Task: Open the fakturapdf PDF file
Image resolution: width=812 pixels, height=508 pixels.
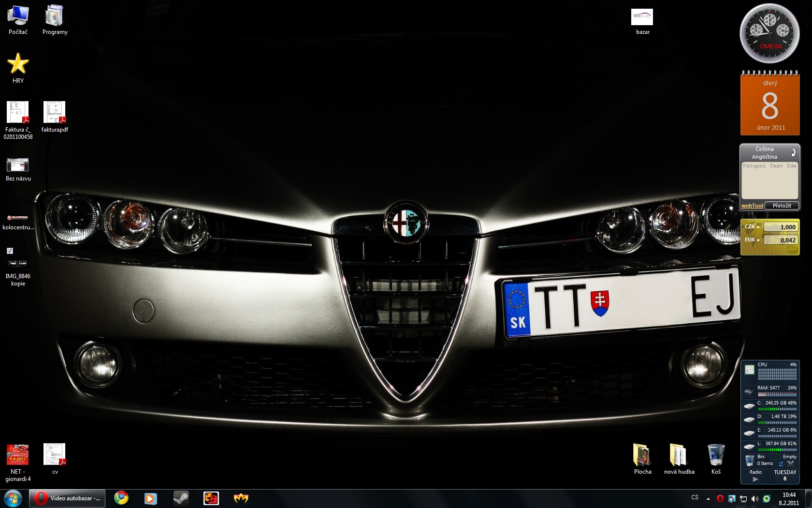Action: [x=55, y=113]
